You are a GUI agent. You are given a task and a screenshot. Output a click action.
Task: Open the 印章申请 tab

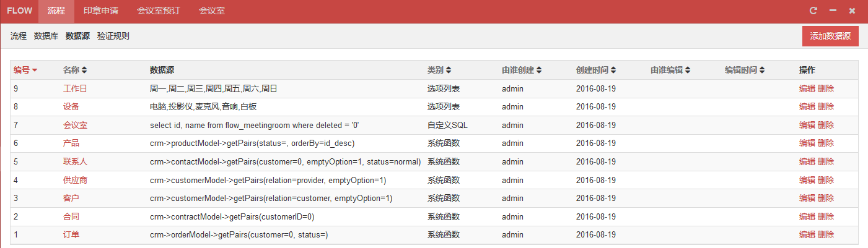coord(101,11)
